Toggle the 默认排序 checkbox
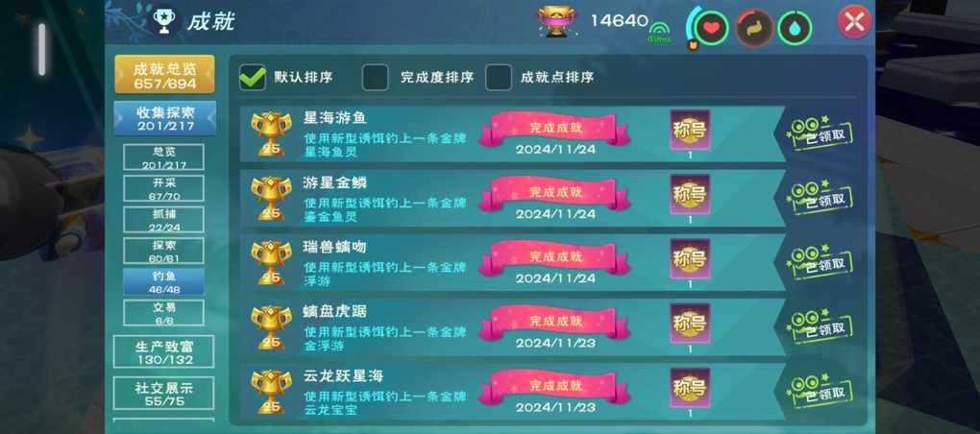This screenshot has width=980, height=434. [253, 78]
